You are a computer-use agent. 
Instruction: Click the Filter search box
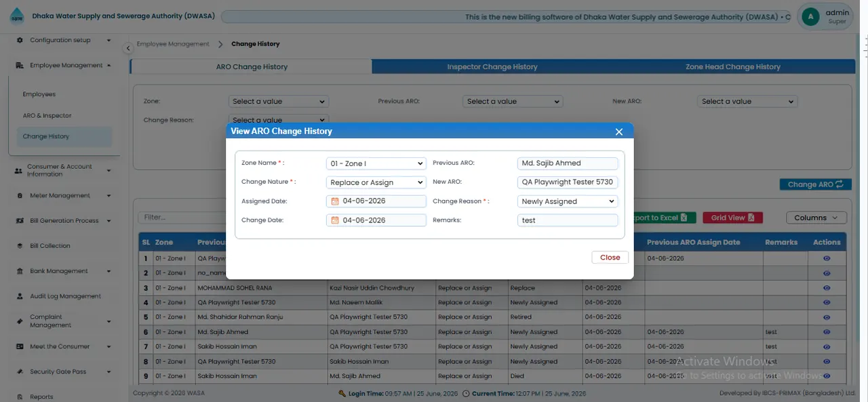coord(182,218)
